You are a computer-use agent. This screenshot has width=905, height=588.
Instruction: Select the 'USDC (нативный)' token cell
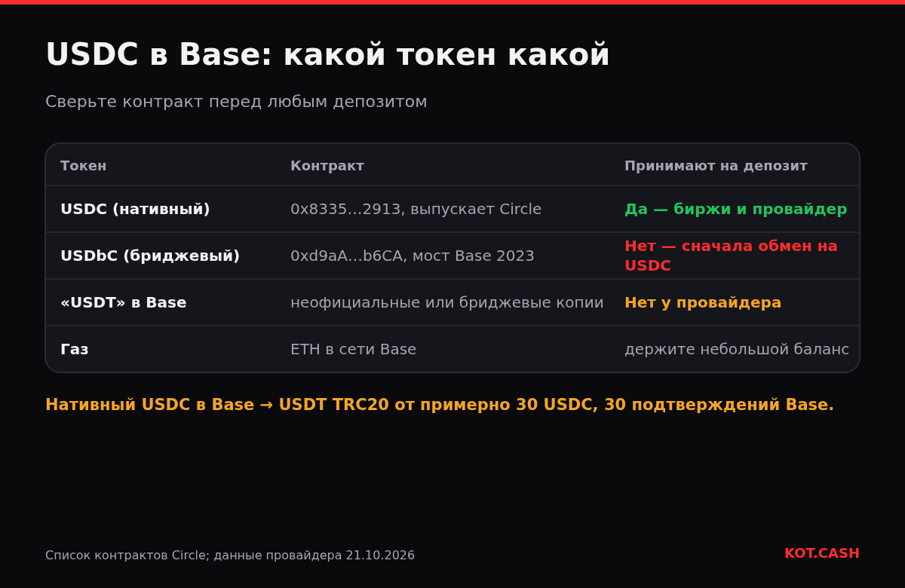135,209
